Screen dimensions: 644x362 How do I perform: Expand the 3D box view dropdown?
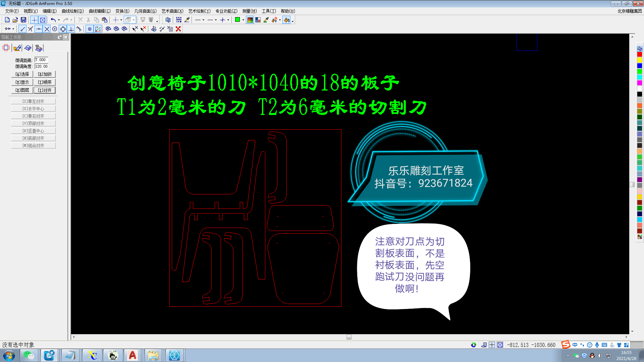pos(133,20)
